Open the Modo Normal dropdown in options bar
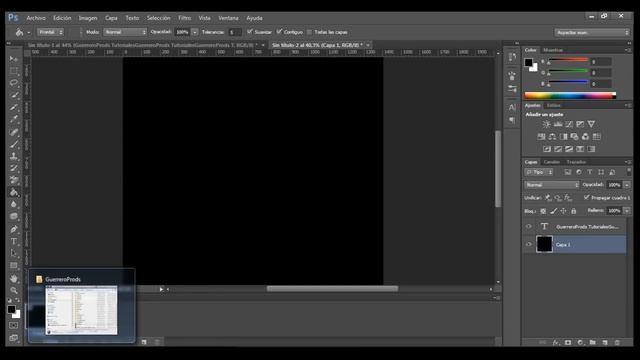The image size is (640, 360). 125,32
